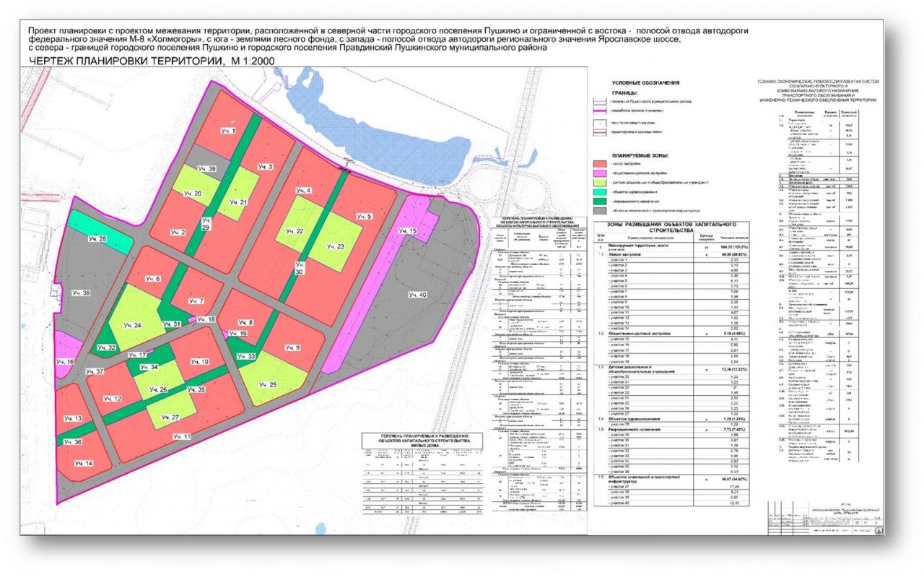Click the "Уч. 5" plot label

364,217
